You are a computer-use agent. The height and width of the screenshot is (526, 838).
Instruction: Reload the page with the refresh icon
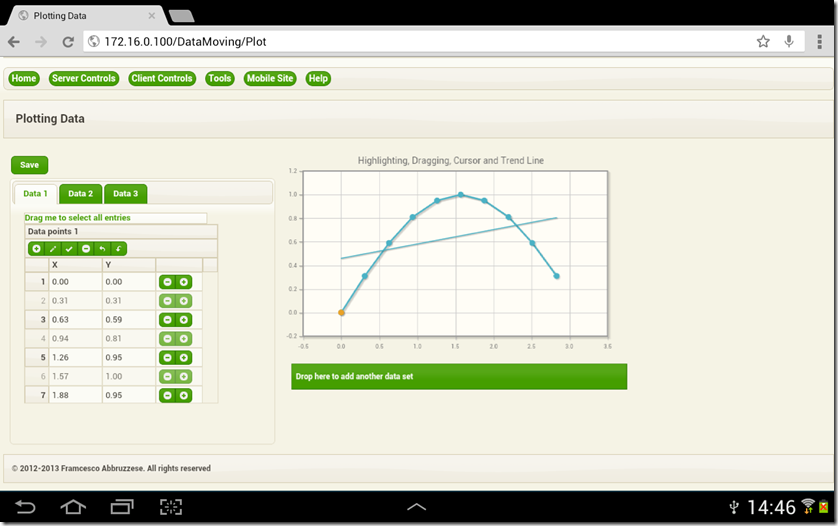coord(68,42)
